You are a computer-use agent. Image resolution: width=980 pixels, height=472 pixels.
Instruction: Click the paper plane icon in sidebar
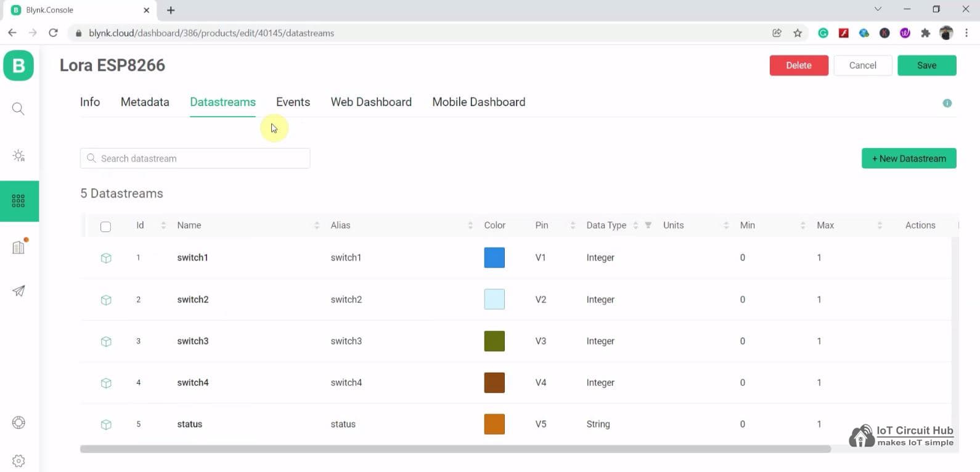tap(18, 291)
